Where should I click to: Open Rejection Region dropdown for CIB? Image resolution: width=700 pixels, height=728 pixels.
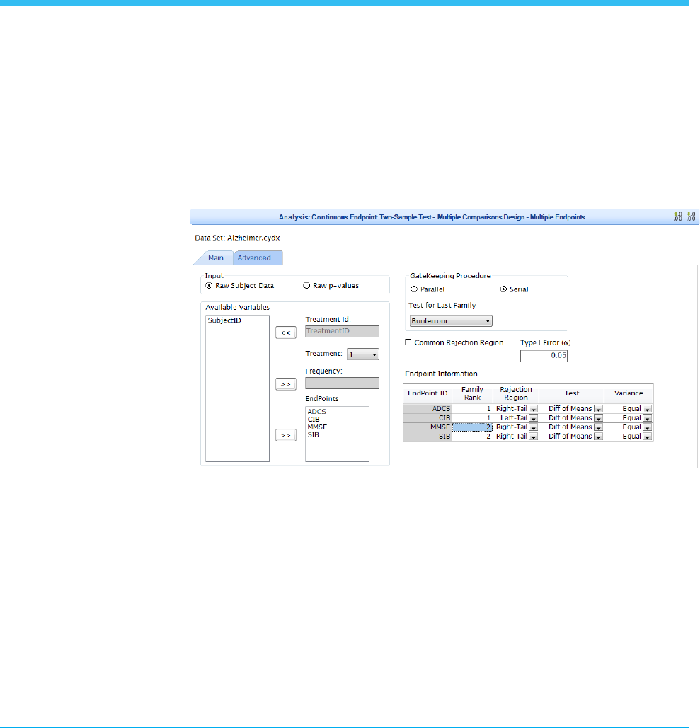coord(533,418)
